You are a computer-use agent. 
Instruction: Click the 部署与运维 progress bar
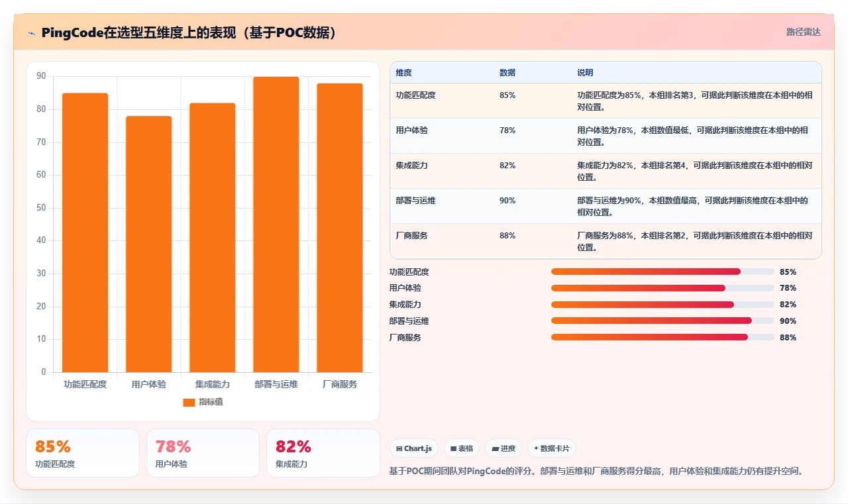662,321
